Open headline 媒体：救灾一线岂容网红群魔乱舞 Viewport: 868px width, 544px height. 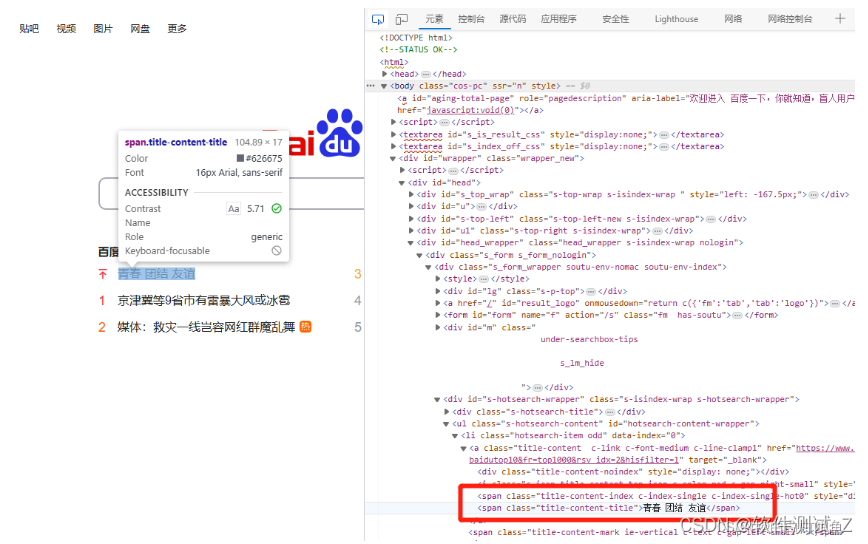coord(206,327)
